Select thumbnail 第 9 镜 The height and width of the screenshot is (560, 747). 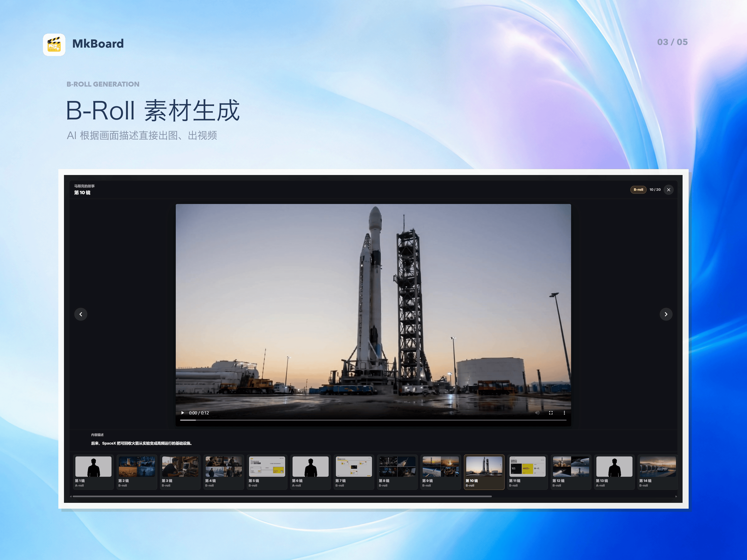[x=441, y=472]
